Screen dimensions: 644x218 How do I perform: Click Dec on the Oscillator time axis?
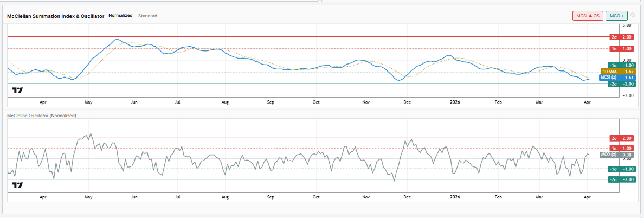(408, 196)
